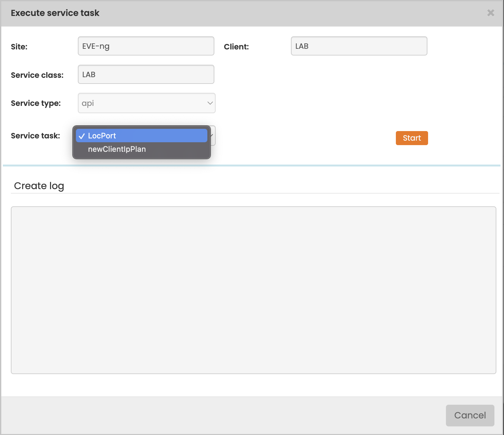Viewport: 504px width, 435px height.
Task: Click the Cancel button
Action: (x=470, y=415)
